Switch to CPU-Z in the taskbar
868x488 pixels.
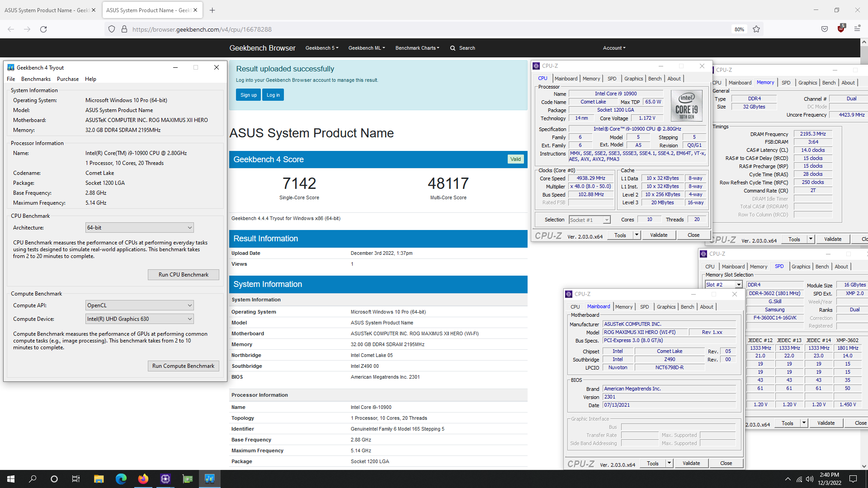tap(165, 479)
